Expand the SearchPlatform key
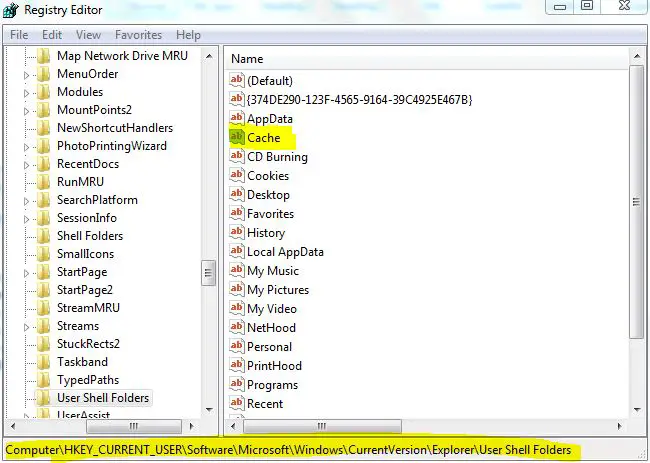The height and width of the screenshot is (463, 650). tap(27, 201)
